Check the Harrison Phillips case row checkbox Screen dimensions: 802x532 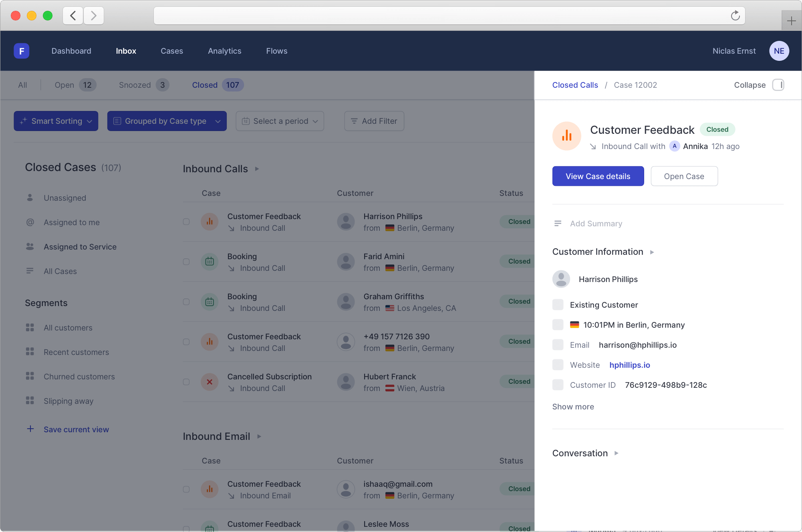click(186, 222)
